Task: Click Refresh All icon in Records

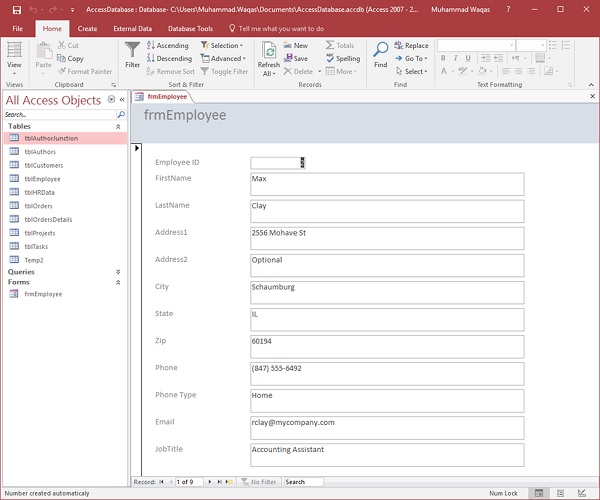Action: click(x=269, y=50)
